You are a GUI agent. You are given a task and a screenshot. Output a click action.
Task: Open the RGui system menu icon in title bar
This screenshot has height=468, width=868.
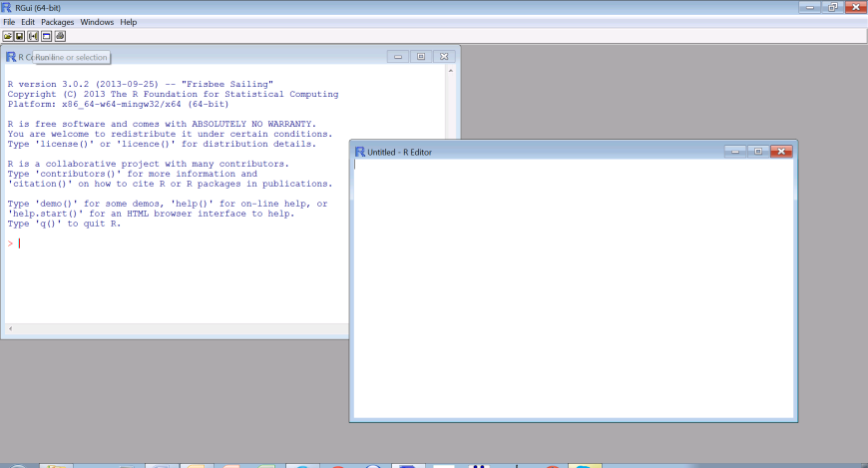7,7
